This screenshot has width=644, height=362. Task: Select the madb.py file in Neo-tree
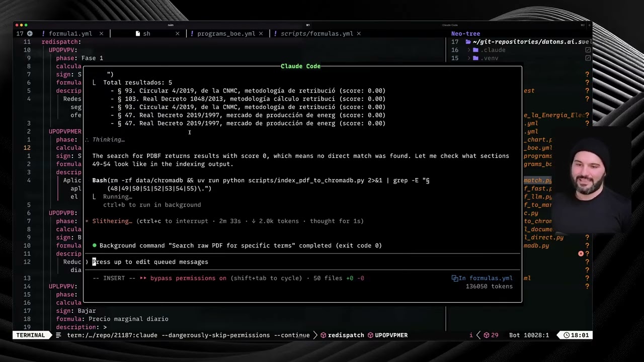[x=536, y=245]
